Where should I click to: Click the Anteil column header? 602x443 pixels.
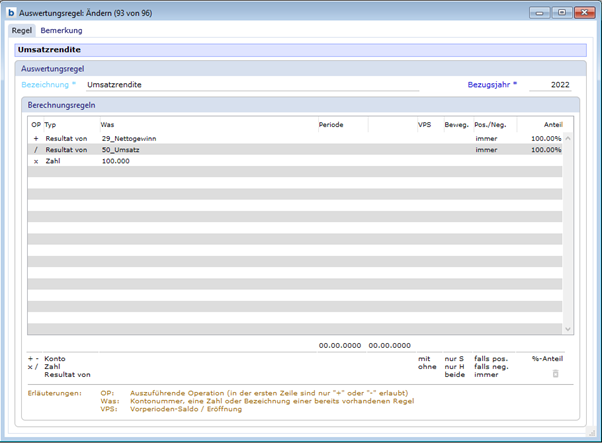[552, 124]
